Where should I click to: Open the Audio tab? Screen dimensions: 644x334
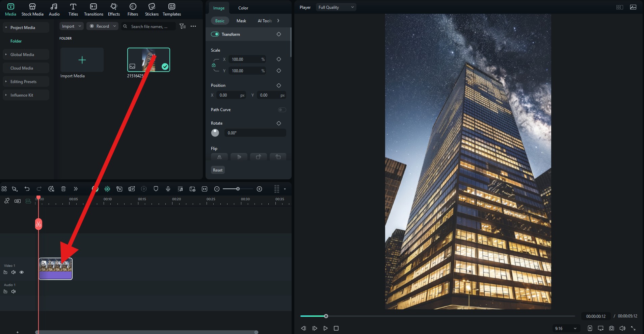click(x=54, y=10)
